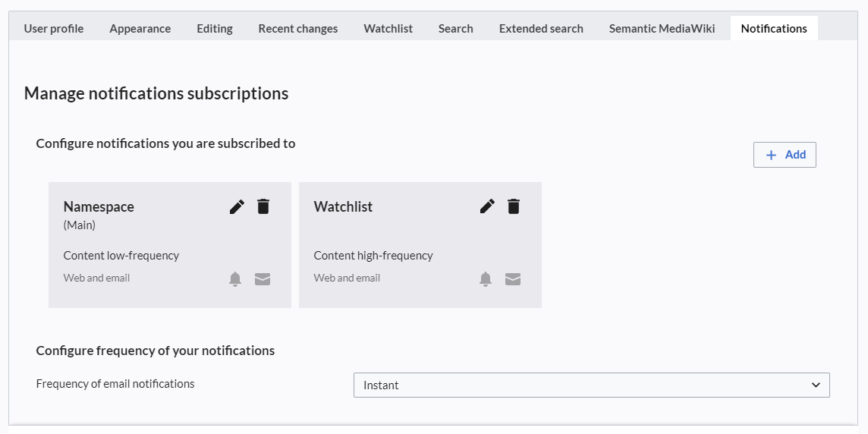Click the bell icon on Watchlist card

[x=486, y=279]
